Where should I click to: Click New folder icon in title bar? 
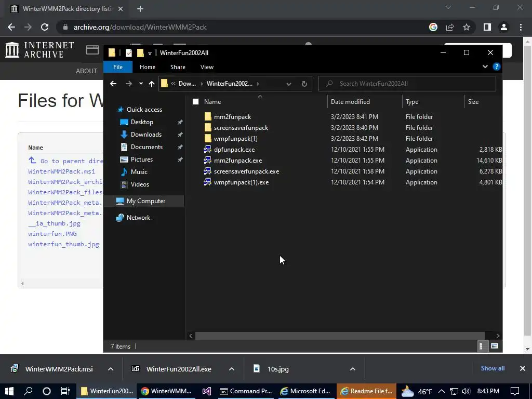140,53
